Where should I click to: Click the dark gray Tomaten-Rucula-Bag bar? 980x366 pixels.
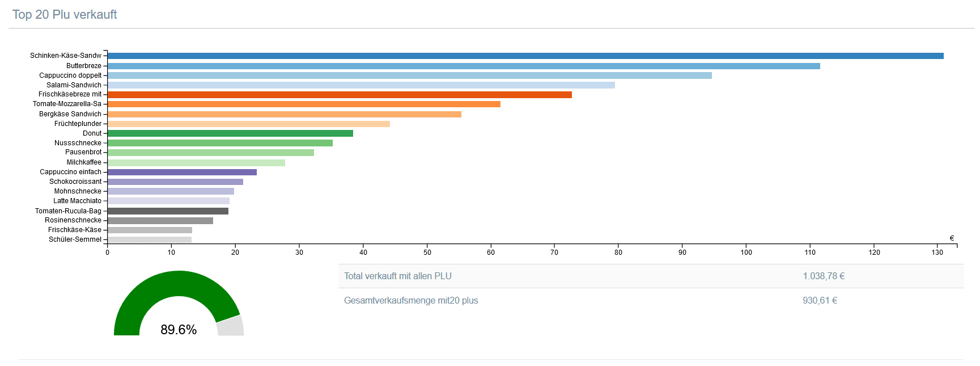click(168, 211)
